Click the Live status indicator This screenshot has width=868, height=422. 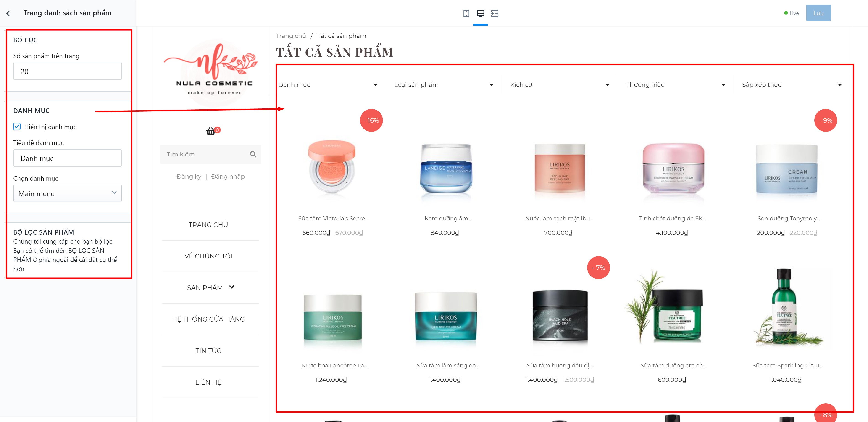coord(791,13)
